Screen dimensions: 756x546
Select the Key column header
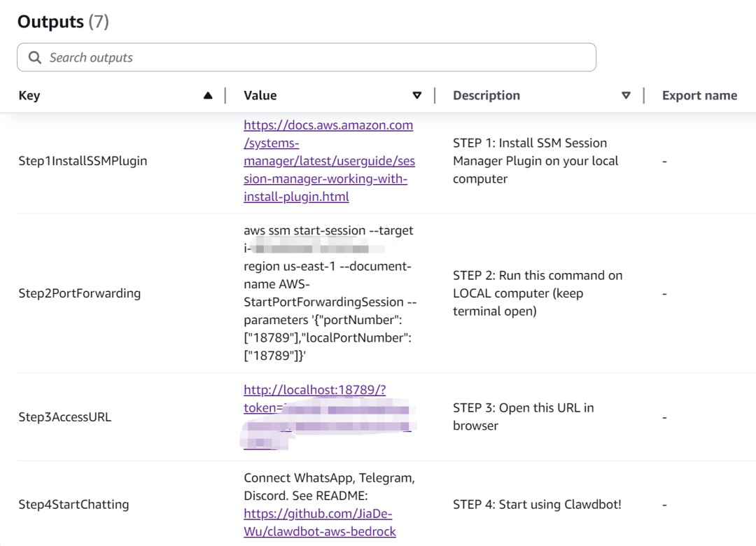[x=29, y=96]
